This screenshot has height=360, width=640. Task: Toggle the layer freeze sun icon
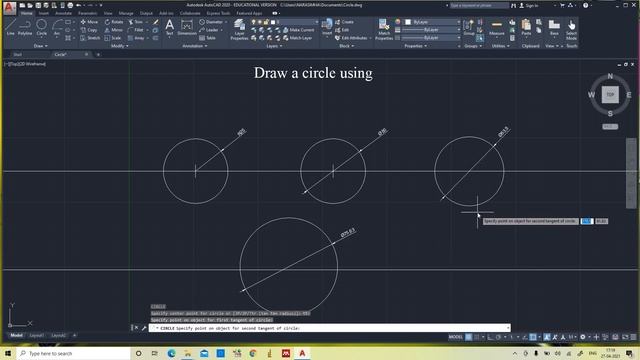pyautogui.click(x=260, y=22)
